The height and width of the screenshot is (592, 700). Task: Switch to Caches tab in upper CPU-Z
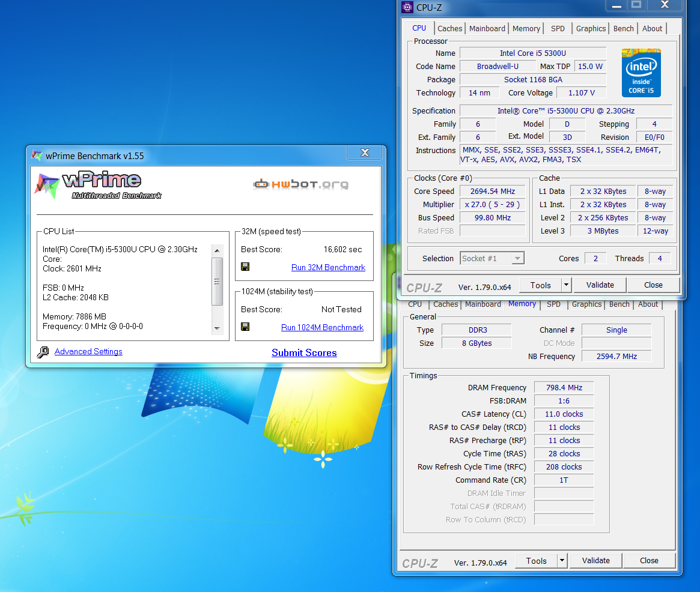tap(449, 29)
